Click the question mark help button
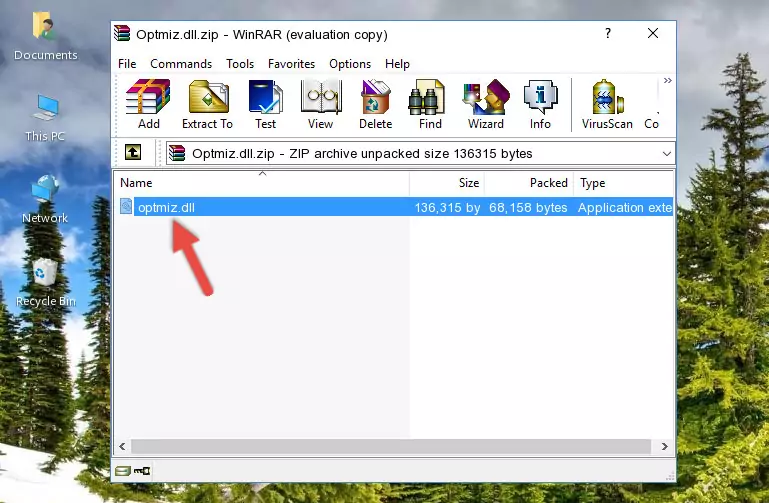Screen dimensions: 769x503 point(608,33)
